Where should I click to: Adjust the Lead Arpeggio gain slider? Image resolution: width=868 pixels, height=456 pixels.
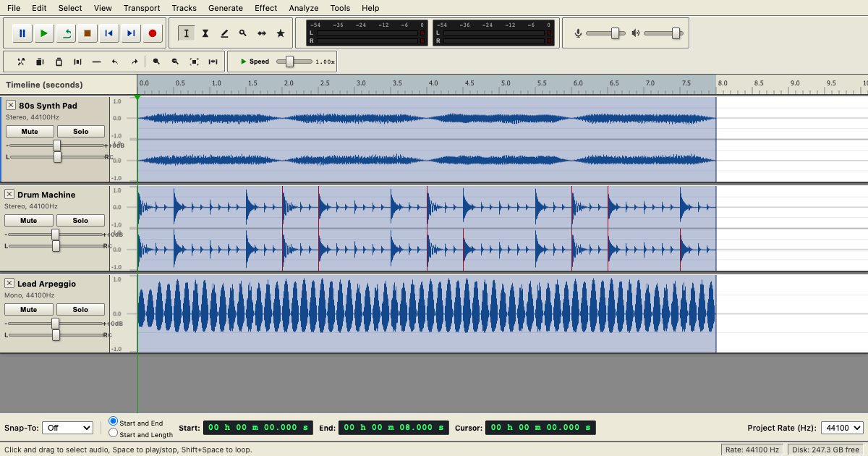(x=55, y=324)
